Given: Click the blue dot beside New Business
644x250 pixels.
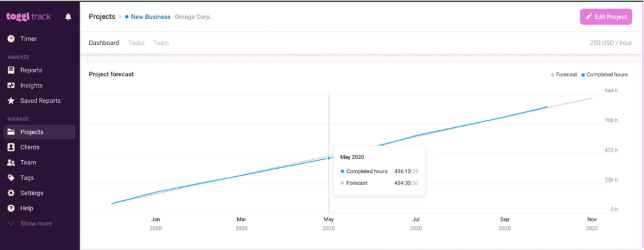Looking at the screenshot, I should pyautogui.click(x=127, y=17).
